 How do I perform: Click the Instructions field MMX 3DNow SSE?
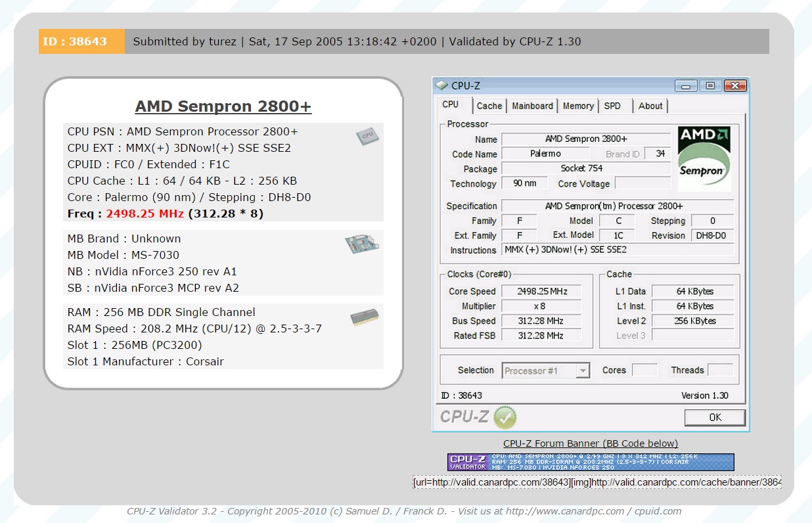pos(618,250)
